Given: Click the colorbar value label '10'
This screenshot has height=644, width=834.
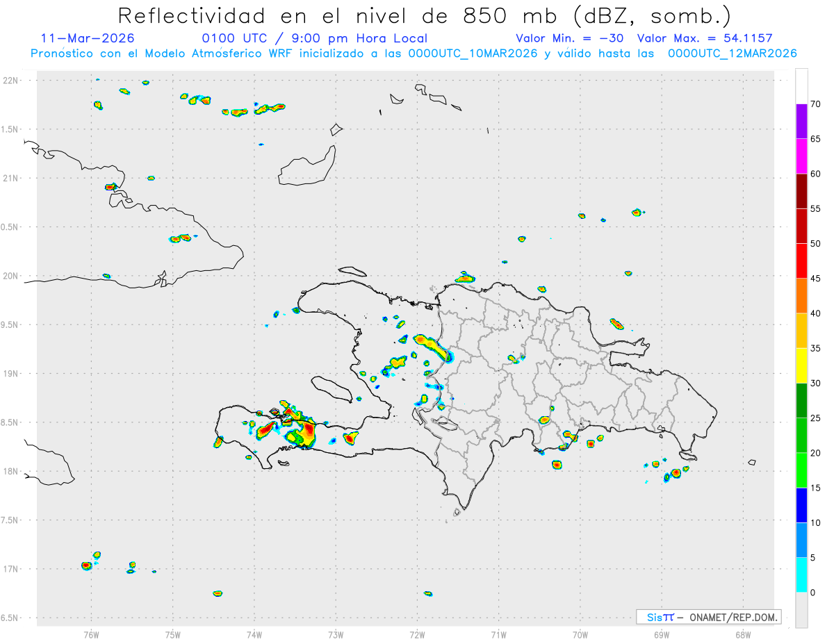Looking at the screenshot, I should click(816, 523).
